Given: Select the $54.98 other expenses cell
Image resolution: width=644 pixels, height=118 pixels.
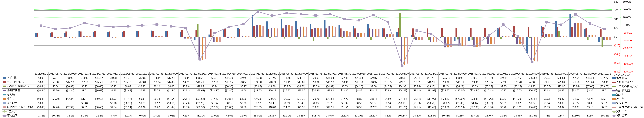Looking at the screenshot, I should pyautogui.click(x=402, y=86).
